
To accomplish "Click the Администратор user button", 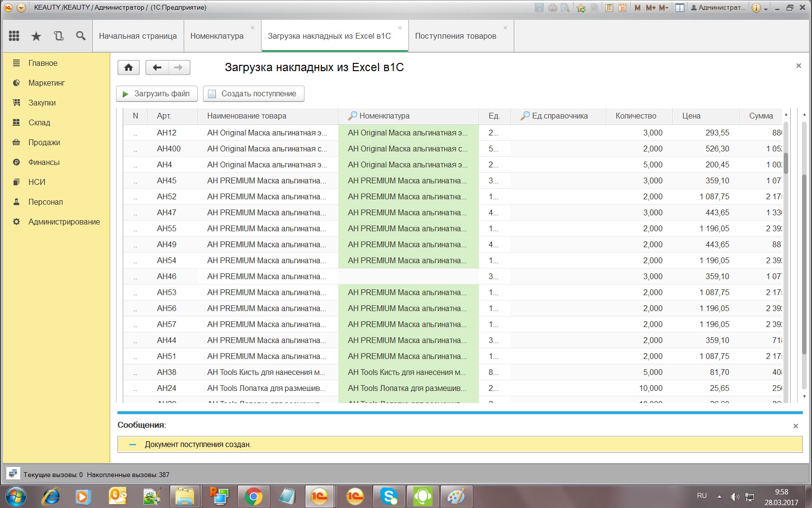I will click(x=718, y=8).
